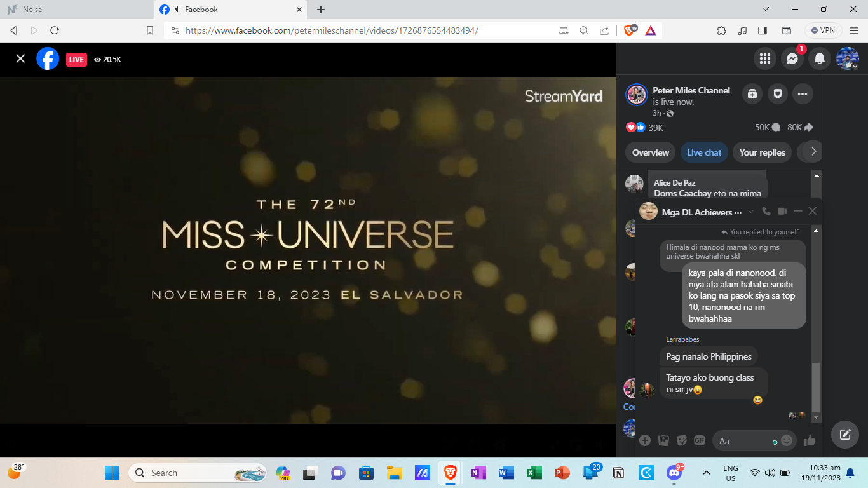Switch to the Overview tab
868x488 pixels.
pos(651,152)
